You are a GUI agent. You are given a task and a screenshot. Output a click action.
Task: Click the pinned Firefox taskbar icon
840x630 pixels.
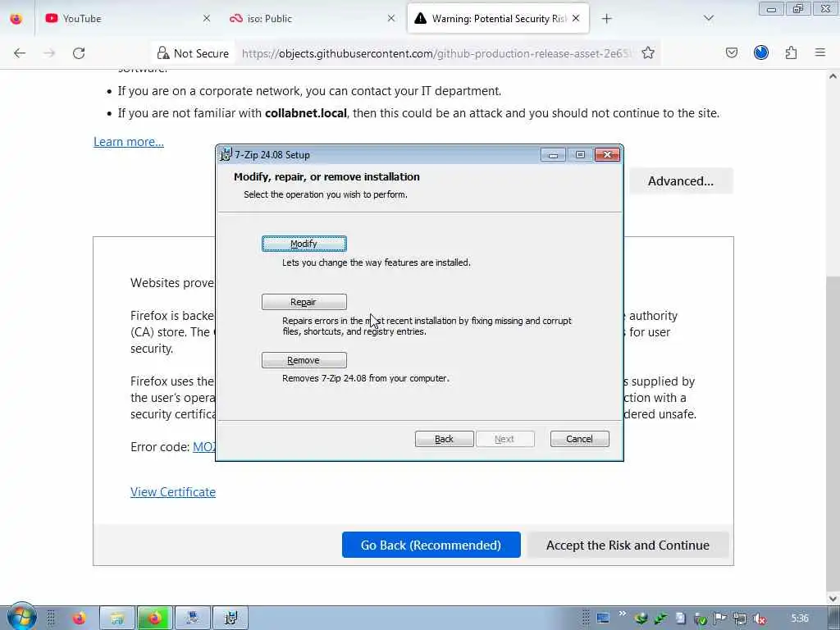tap(80, 619)
